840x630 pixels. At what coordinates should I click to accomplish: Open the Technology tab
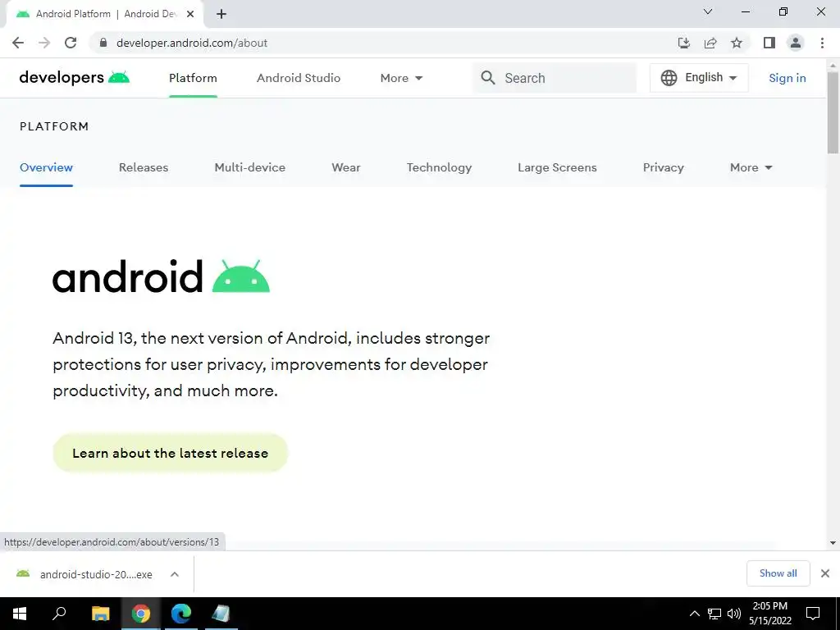[x=440, y=167]
